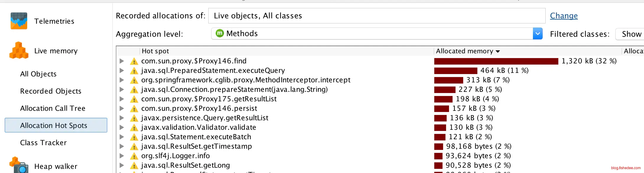644x173 pixels.
Task: Switch to Allocation Call Tree view
Action: pos(53,108)
